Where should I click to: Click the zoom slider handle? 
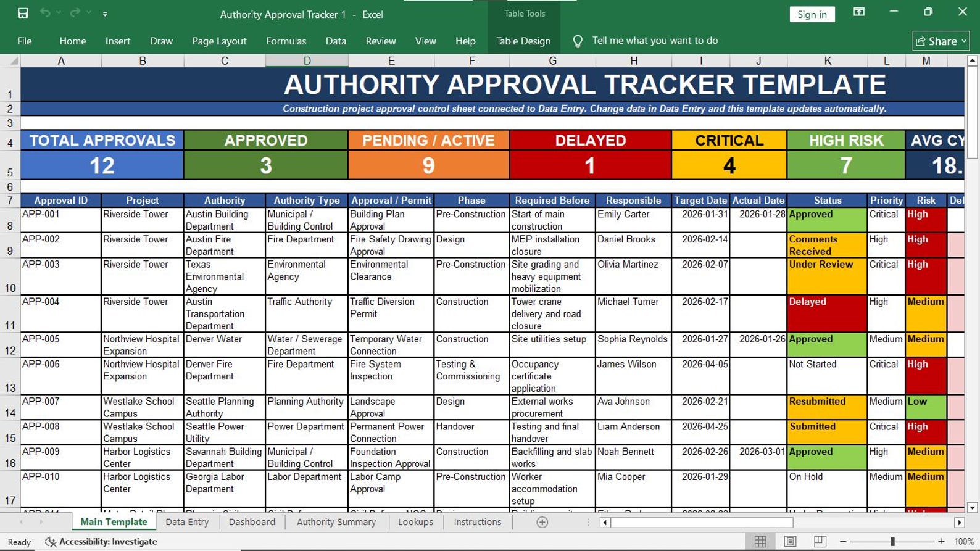click(892, 541)
